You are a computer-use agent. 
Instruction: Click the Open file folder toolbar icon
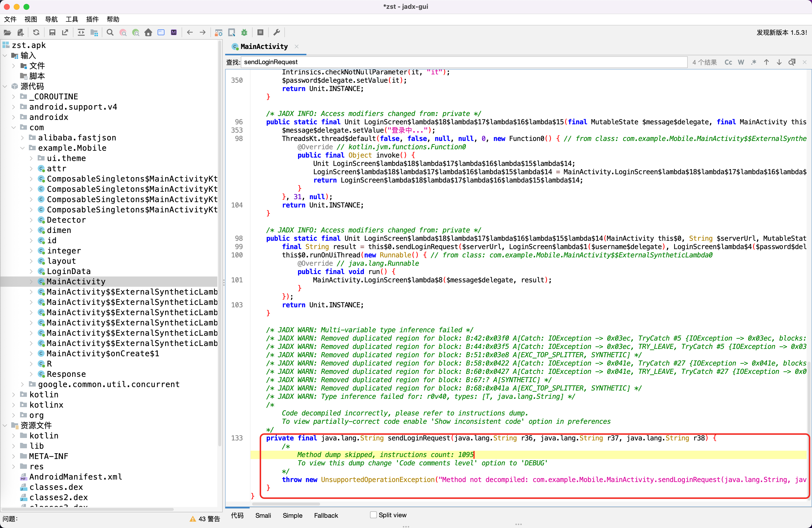[8, 33]
